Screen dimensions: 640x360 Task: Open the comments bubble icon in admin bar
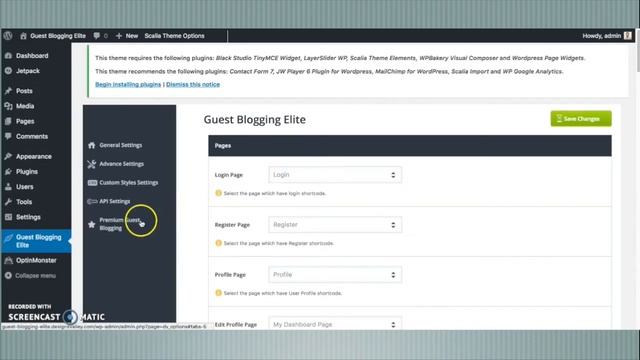click(97, 36)
